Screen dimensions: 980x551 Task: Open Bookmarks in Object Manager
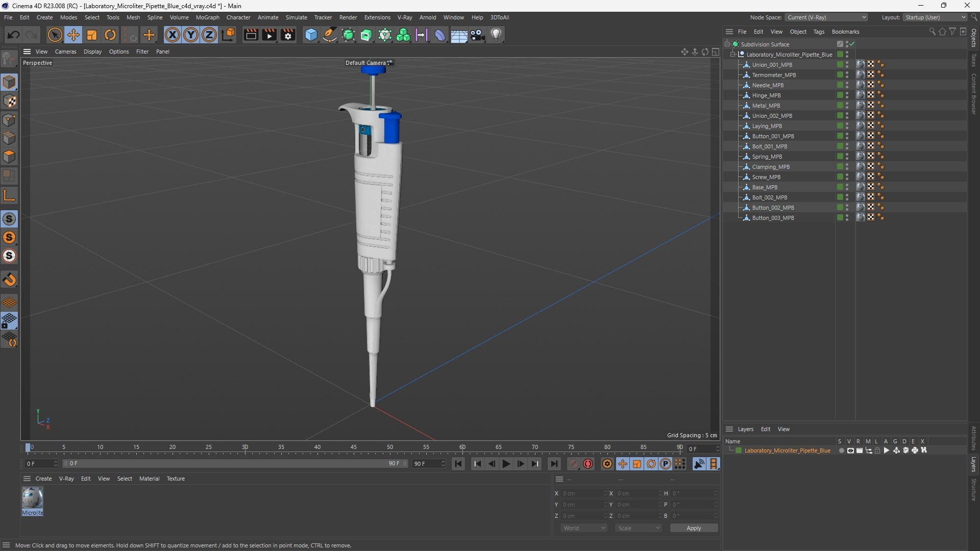(x=845, y=32)
